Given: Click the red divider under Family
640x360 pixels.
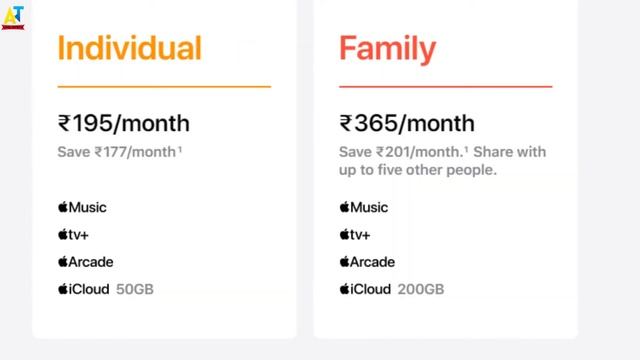Looking at the screenshot, I should [445, 87].
